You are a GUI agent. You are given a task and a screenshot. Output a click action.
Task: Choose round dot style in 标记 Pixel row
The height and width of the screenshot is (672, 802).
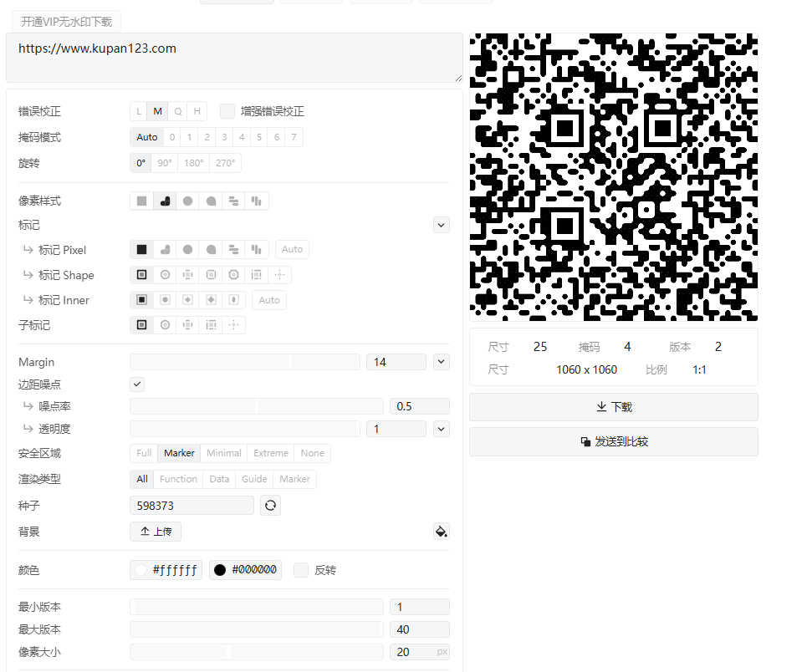pyautogui.click(x=188, y=250)
